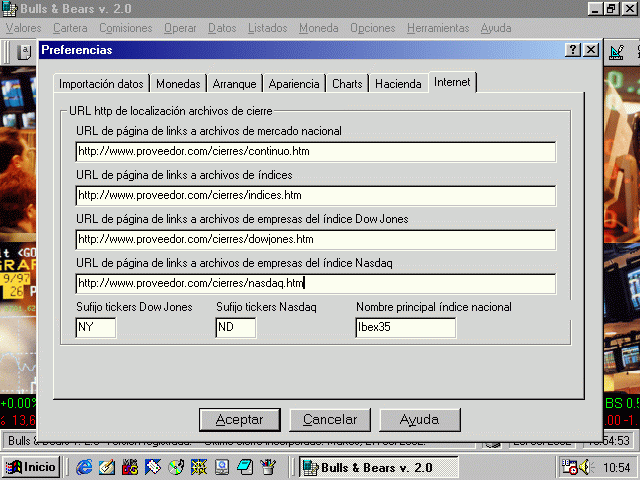Open the Opciones menu

tap(373, 28)
